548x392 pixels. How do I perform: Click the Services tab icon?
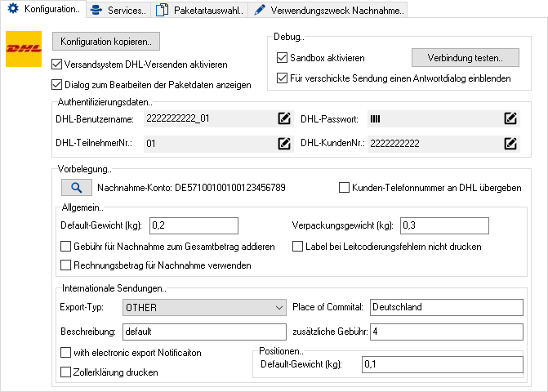[96, 10]
